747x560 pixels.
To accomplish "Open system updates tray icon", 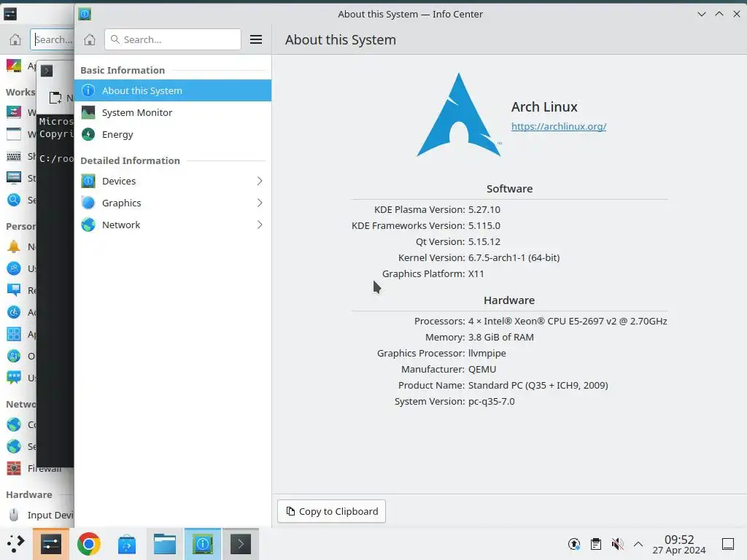I will (x=574, y=544).
